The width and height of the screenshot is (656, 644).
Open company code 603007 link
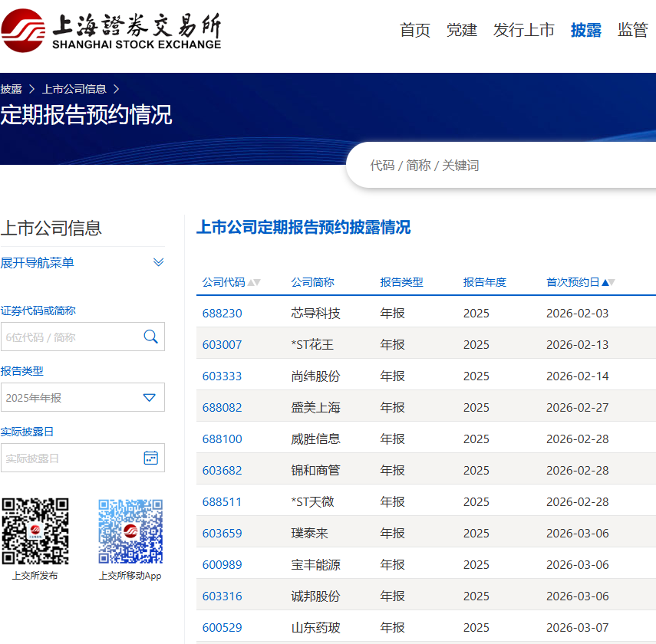coord(223,345)
